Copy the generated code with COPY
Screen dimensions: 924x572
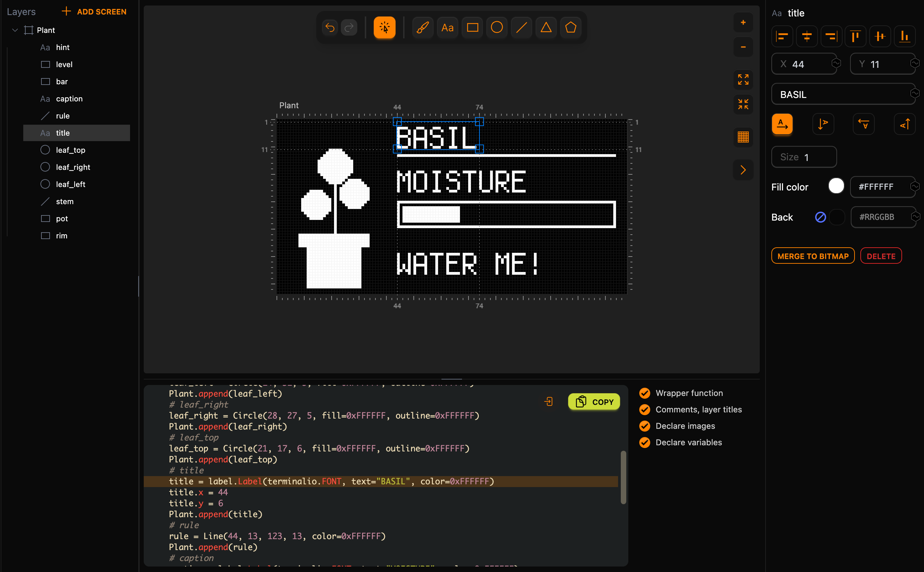594,402
